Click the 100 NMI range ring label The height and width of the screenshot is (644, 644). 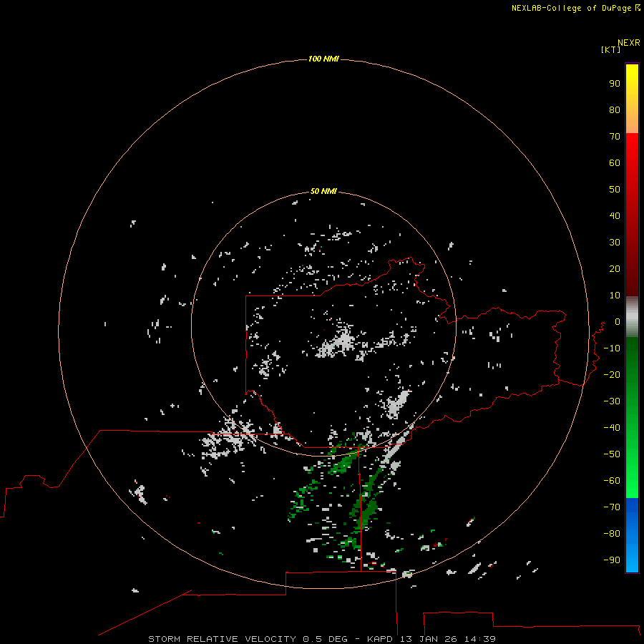[323, 59]
